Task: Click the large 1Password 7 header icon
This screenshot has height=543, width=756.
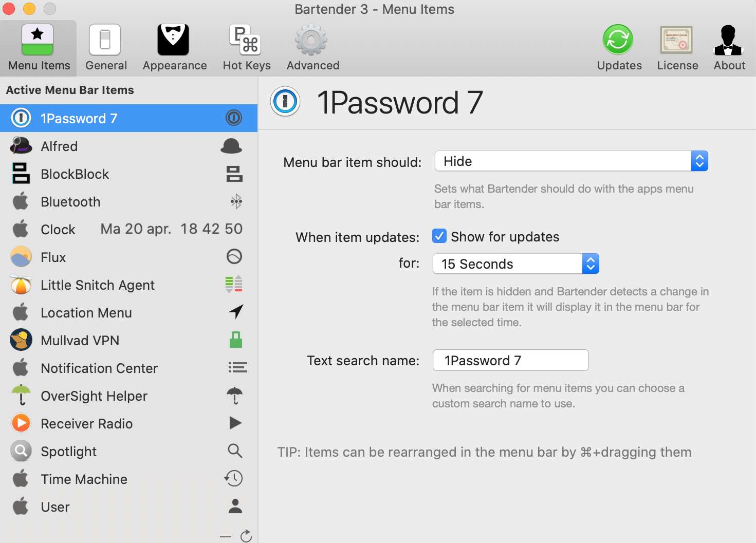Action: (x=285, y=101)
